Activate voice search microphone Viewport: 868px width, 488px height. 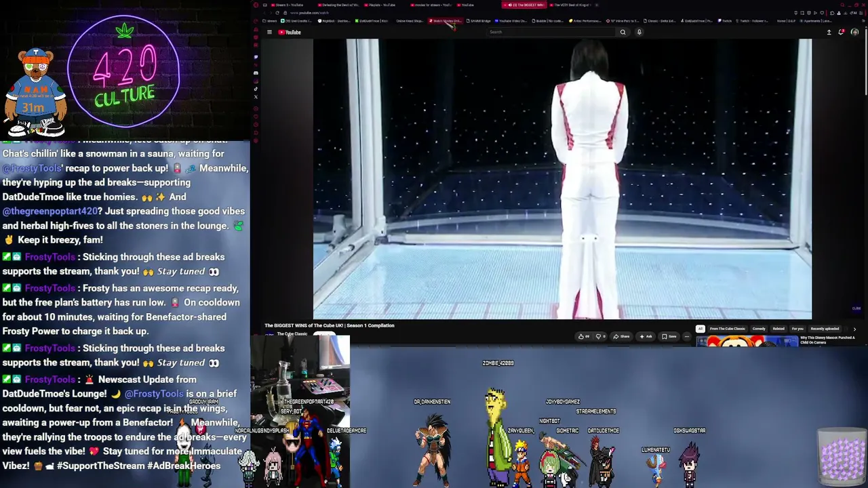639,32
